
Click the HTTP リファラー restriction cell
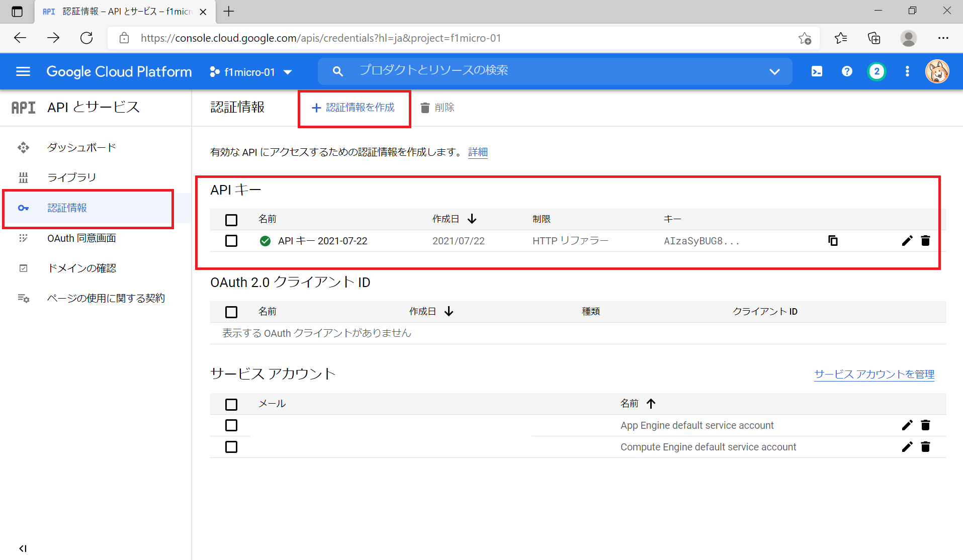point(570,241)
